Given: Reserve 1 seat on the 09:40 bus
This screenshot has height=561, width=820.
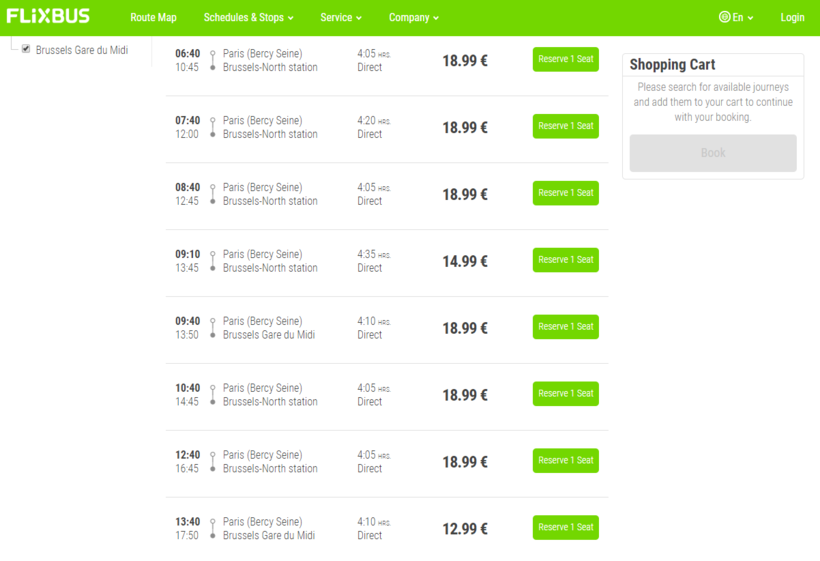Looking at the screenshot, I should click(x=565, y=327).
